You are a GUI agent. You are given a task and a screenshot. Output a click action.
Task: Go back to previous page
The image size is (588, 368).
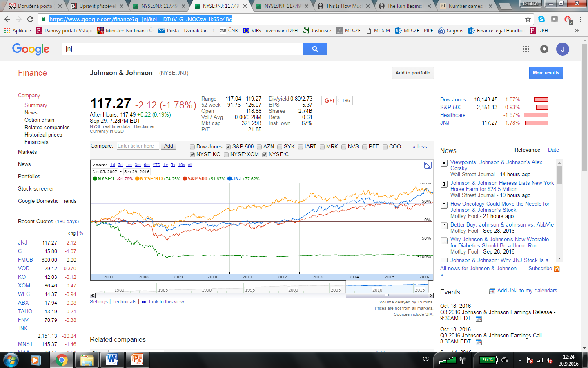point(7,19)
